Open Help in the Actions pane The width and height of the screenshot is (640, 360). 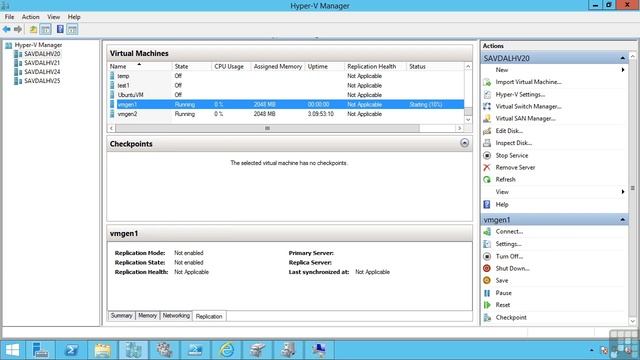(502, 204)
